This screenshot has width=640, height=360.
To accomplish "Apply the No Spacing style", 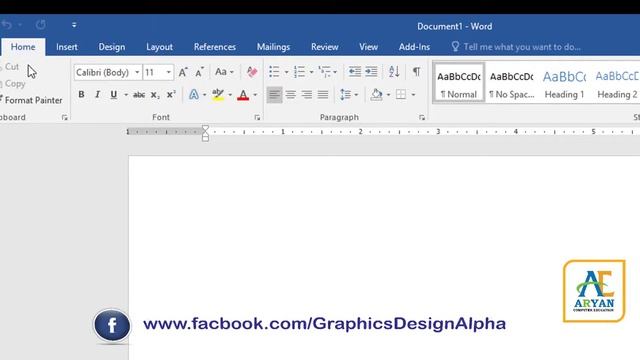I will (511, 83).
